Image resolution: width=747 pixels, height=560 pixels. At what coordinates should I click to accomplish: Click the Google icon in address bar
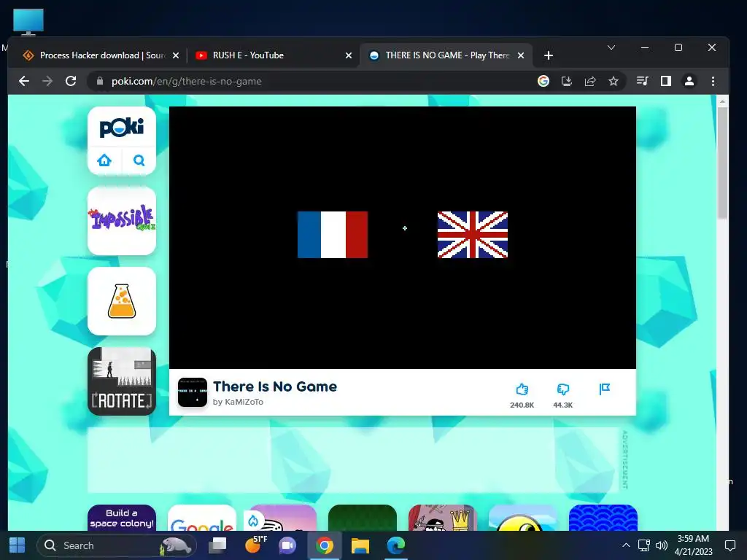[x=543, y=81]
